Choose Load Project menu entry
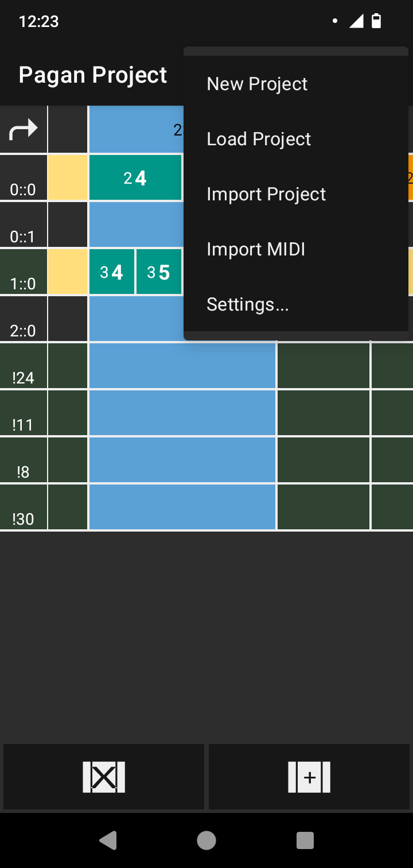 coord(259,139)
